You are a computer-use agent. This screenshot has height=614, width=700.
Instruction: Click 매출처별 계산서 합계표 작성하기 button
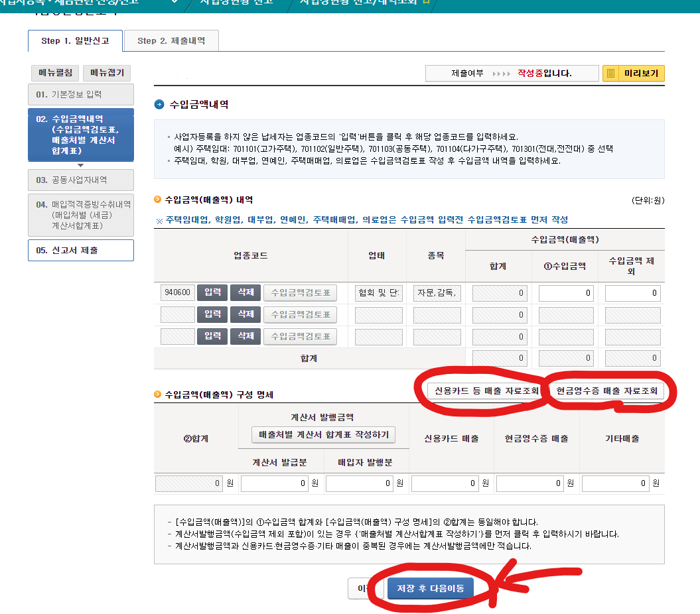click(x=323, y=434)
